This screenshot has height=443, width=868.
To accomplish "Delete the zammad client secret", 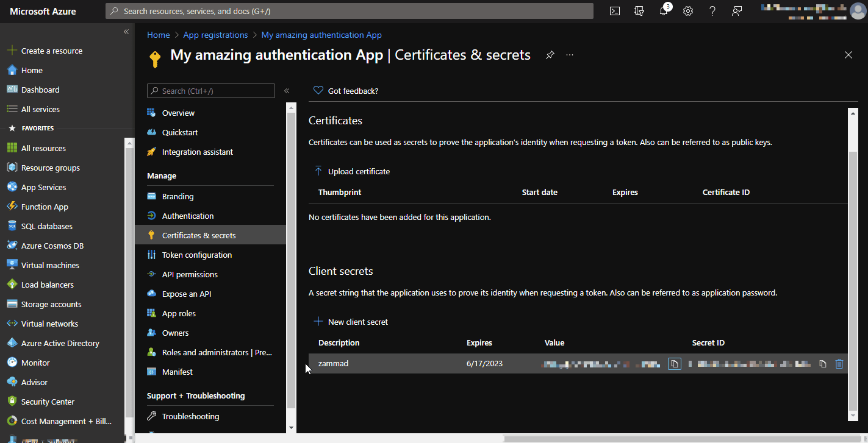I will click(839, 364).
